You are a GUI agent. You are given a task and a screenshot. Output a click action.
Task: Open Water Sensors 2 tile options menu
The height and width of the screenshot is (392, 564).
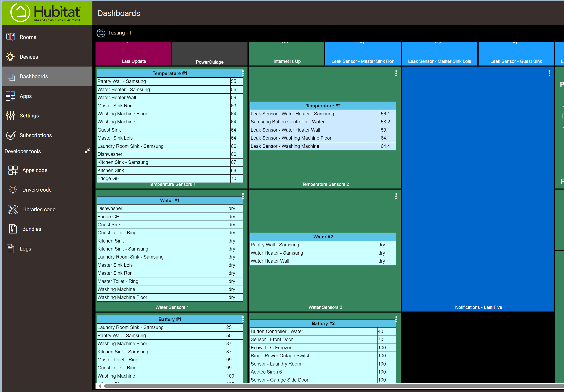[396, 197]
